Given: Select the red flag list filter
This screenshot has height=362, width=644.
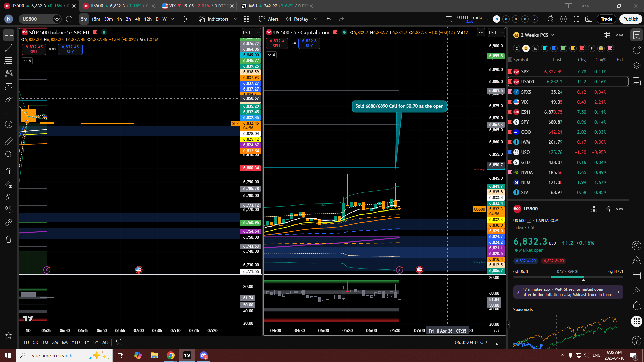Looking at the screenshot, I should click(582, 48).
